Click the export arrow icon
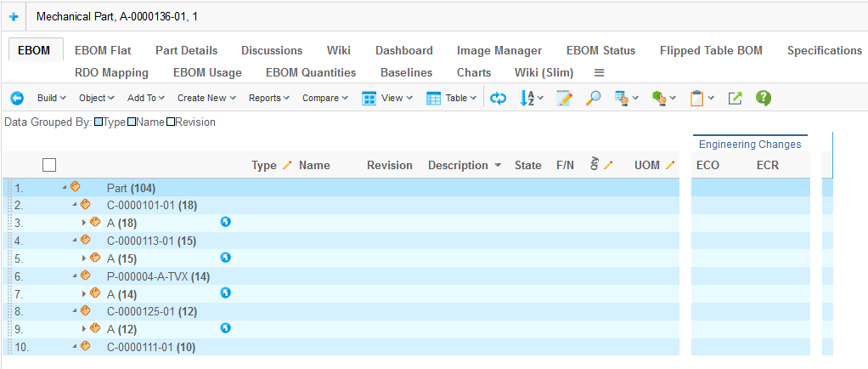 coord(736,99)
